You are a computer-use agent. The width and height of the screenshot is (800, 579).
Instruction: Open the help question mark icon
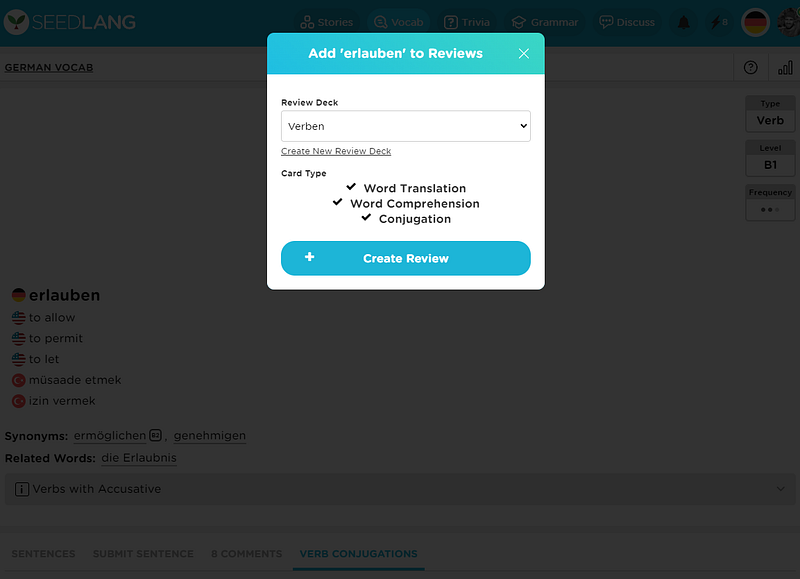tap(751, 67)
